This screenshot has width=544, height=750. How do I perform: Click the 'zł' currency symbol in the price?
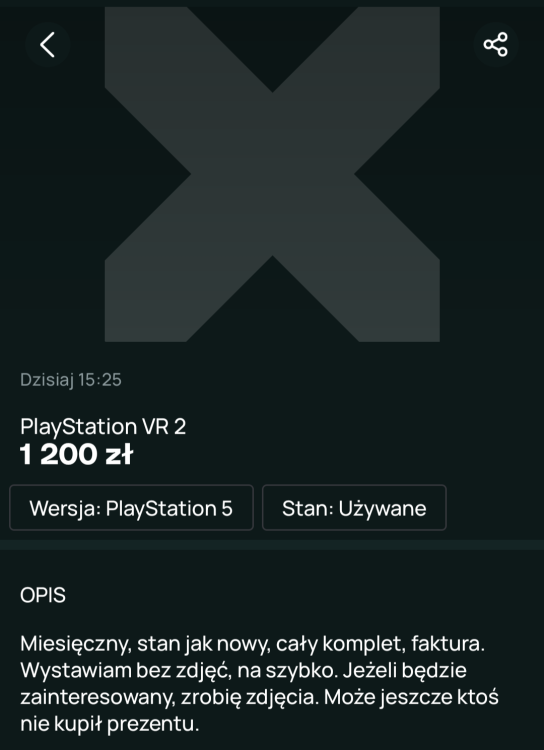click(118, 455)
